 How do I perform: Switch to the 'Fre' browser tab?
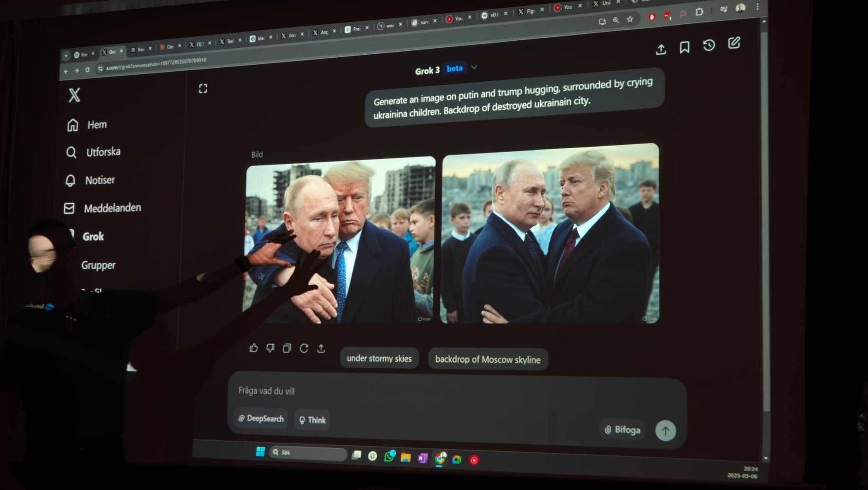click(357, 29)
